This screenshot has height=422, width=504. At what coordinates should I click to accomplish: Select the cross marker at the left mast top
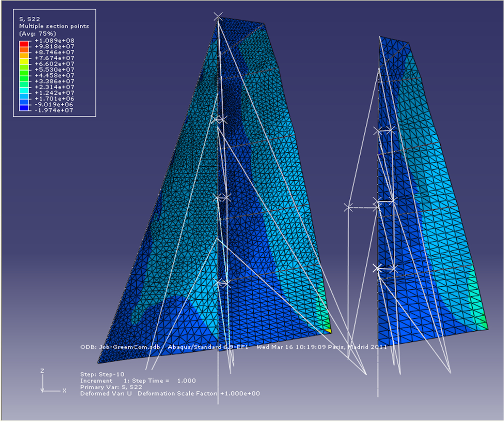coord(218,16)
